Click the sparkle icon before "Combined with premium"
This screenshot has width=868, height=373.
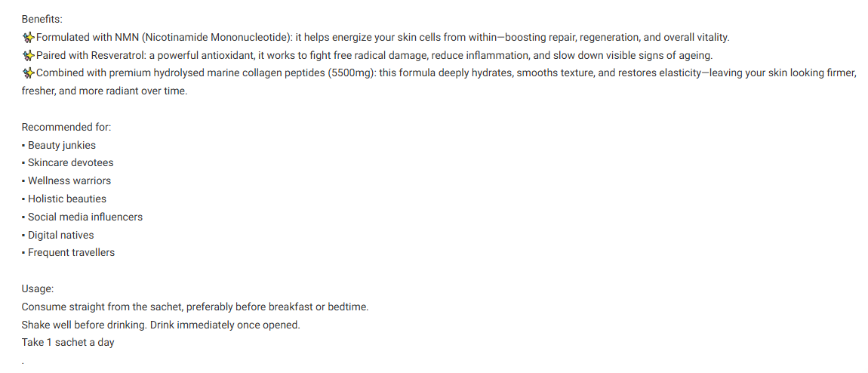[28, 73]
